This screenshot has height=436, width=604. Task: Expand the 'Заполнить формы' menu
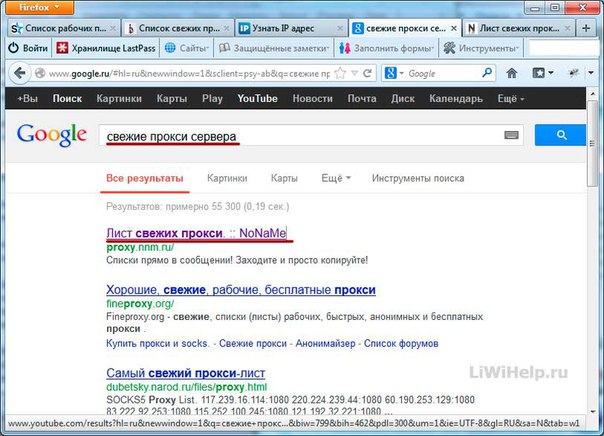(386, 48)
